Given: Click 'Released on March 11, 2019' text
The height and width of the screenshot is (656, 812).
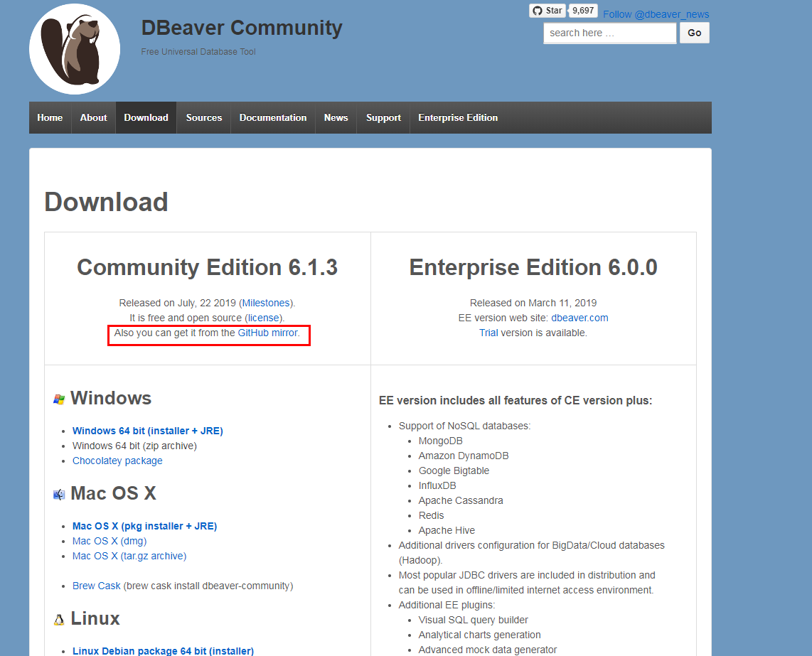Looking at the screenshot, I should [x=533, y=303].
